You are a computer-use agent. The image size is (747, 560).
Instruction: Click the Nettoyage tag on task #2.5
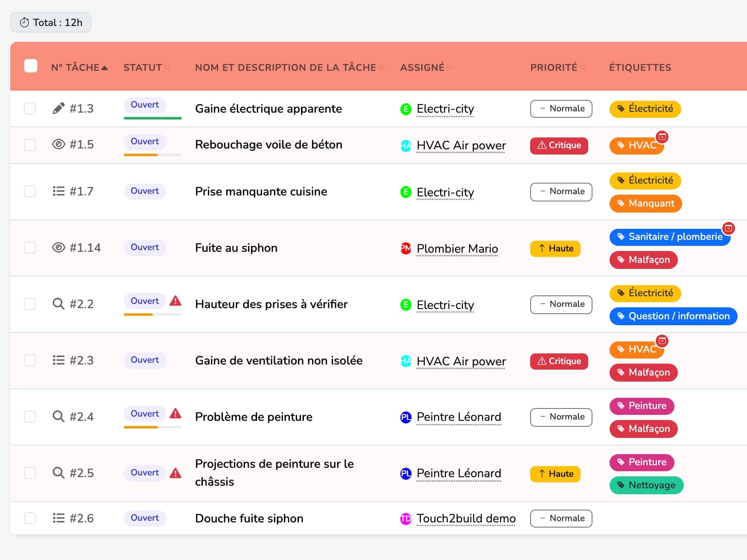[x=646, y=485]
